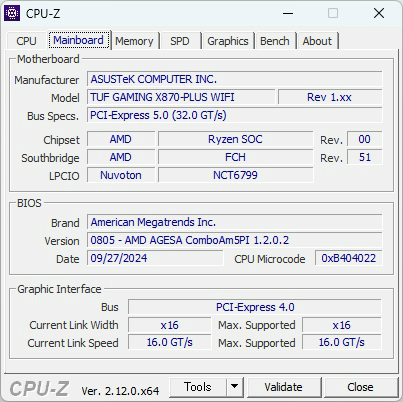Click the Ver. 2.12.0.x64 version text
The width and height of the screenshot is (403, 402).
click(120, 391)
